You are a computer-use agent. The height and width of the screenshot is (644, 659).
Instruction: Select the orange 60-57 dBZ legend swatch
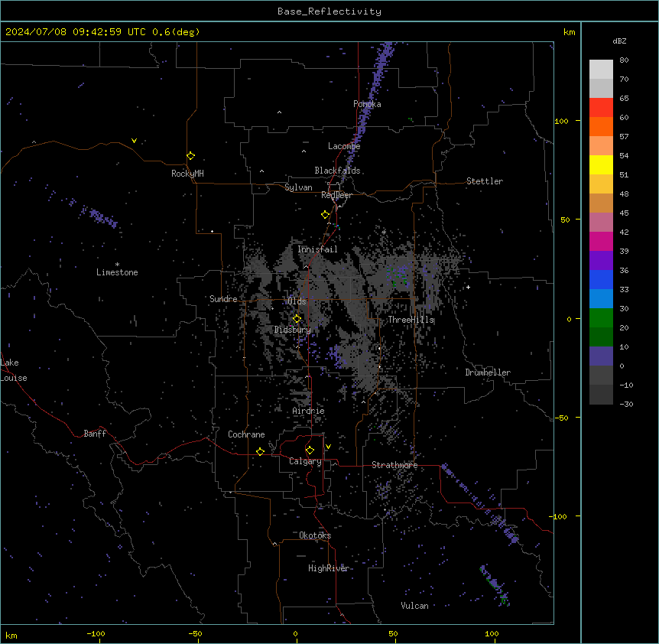click(601, 127)
